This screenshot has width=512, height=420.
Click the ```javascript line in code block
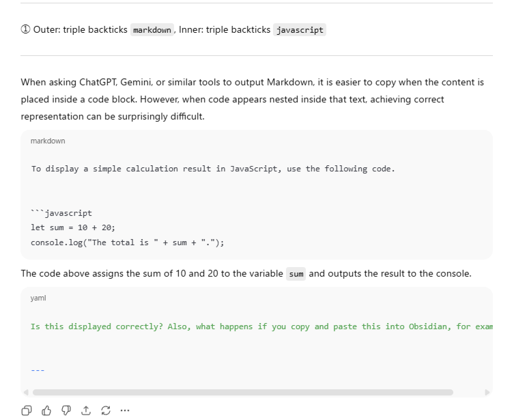pos(61,213)
